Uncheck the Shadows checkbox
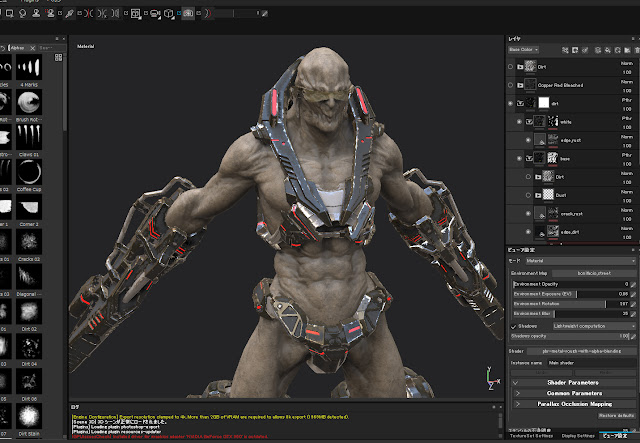Image resolution: width=640 pixels, height=443 pixels. point(514,326)
